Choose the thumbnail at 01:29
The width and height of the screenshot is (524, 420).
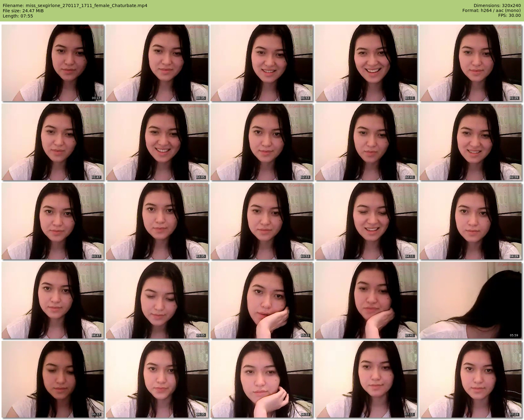[471, 63]
